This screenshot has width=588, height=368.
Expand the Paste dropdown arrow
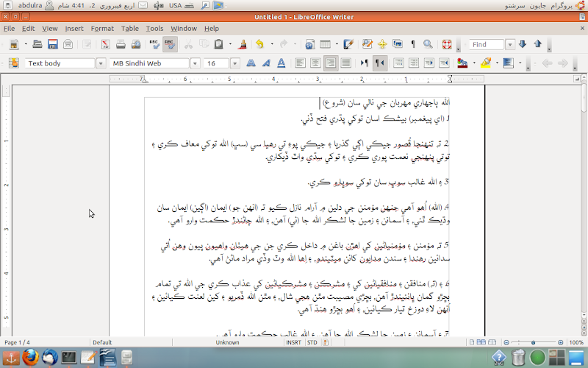pos(230,44)
